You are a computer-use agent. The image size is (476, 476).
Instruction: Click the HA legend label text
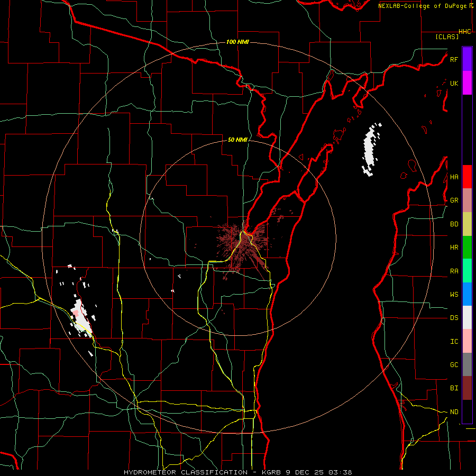[454, 177]
